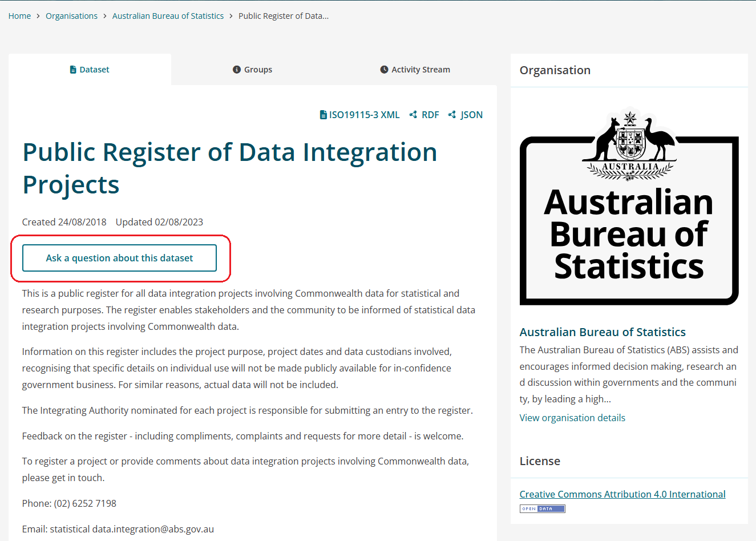Click the ISO19115-3 XML file icon
Image resolution: width=756 pixels, height=541 pixels.
pos(323,115)
